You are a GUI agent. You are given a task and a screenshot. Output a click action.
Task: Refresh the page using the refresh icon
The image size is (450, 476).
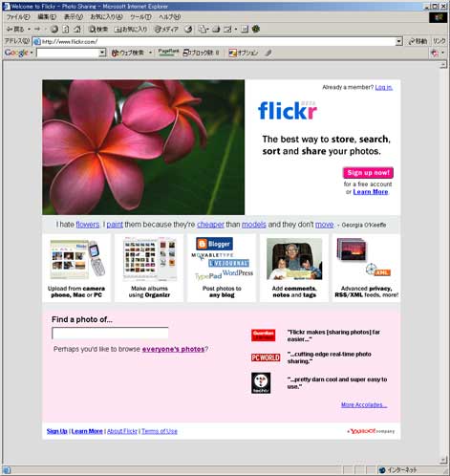[x=66, y=30]
